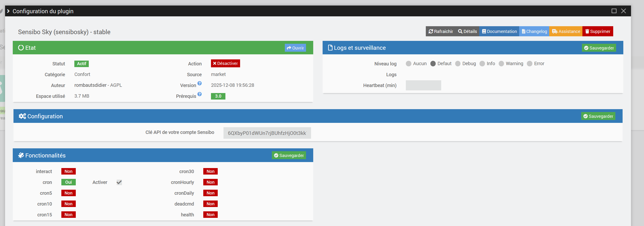The width and height of the screenshot is (644, 226).
Task: Click the Rafraichir refresh button
Action: (x=440, y=31)
